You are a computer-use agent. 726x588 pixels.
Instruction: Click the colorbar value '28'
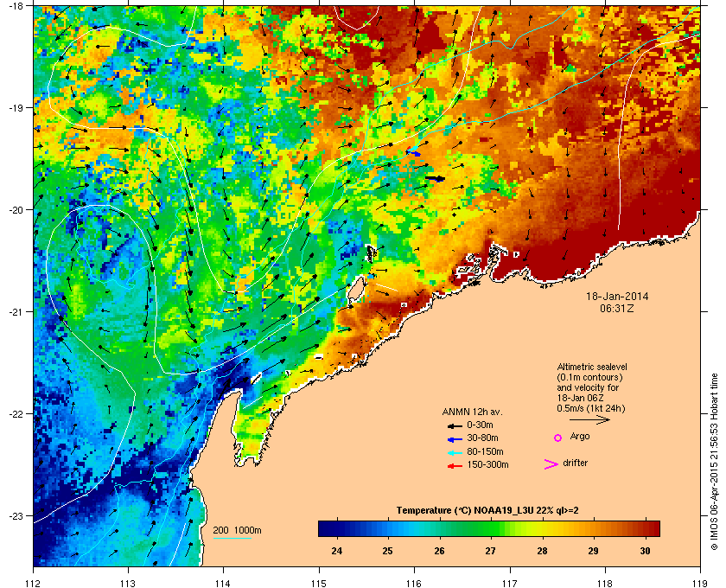542,551
